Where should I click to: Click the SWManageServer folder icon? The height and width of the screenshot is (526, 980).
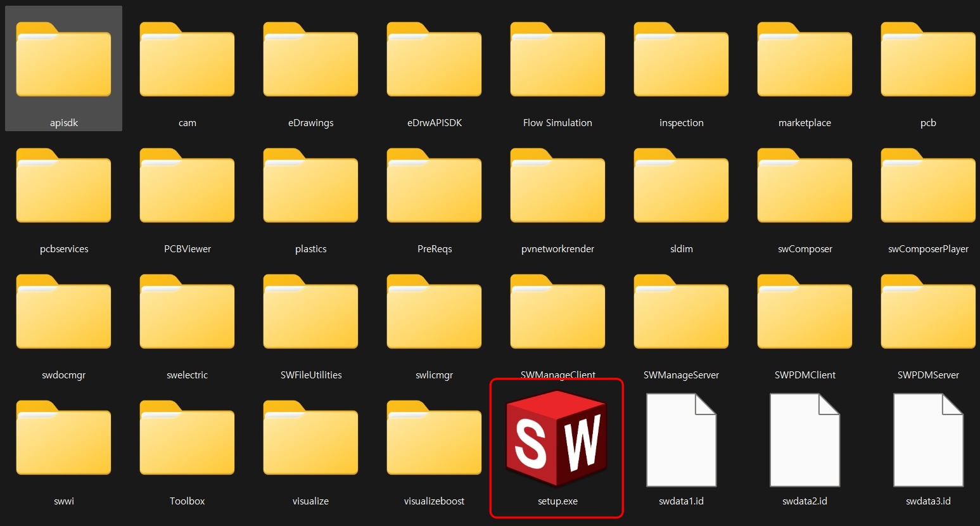[x=681, y=312]
